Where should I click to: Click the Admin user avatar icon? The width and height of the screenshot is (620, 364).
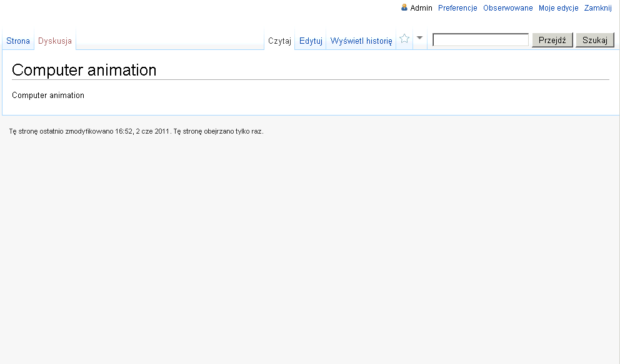point(404,7)
